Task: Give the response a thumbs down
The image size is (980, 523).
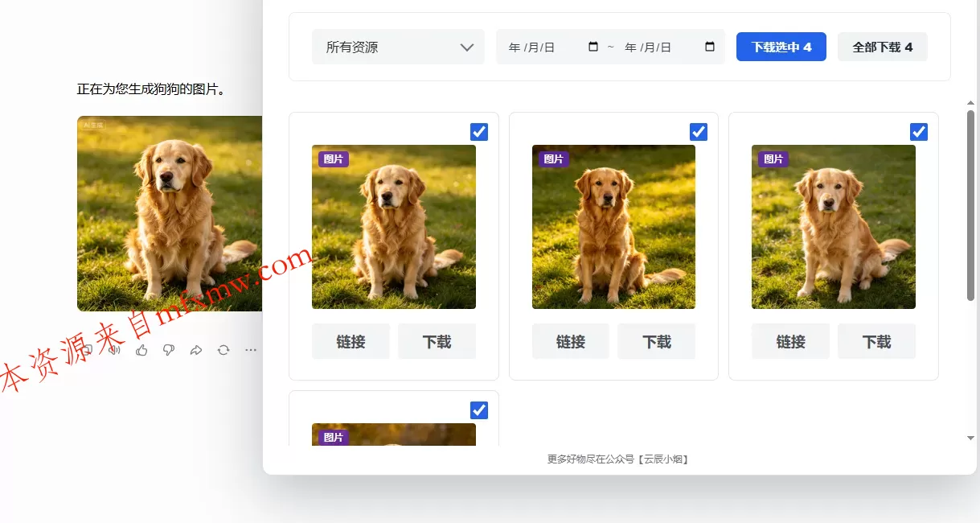Action: [169, 350]
